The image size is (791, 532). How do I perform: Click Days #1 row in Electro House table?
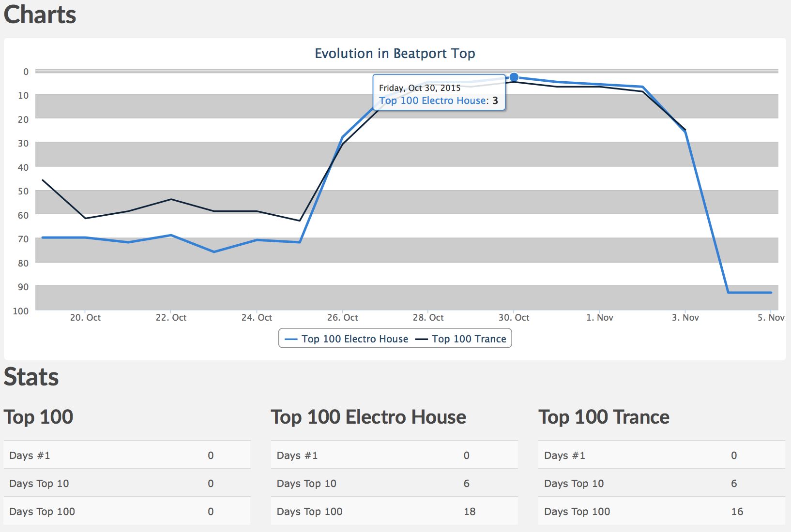394,455
